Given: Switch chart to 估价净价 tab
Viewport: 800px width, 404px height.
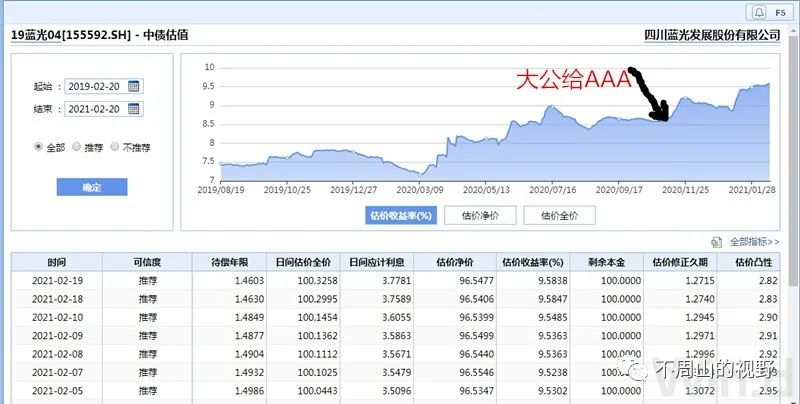Looking at the screenshot, I should click(480, 216).
